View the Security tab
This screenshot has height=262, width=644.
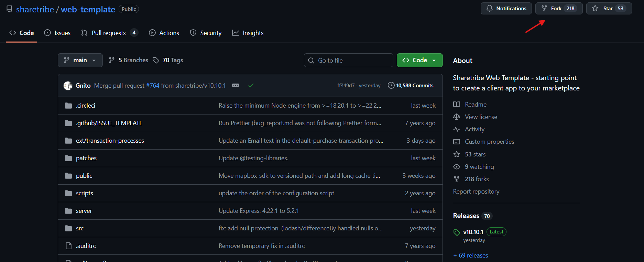(x=206, y=33)
